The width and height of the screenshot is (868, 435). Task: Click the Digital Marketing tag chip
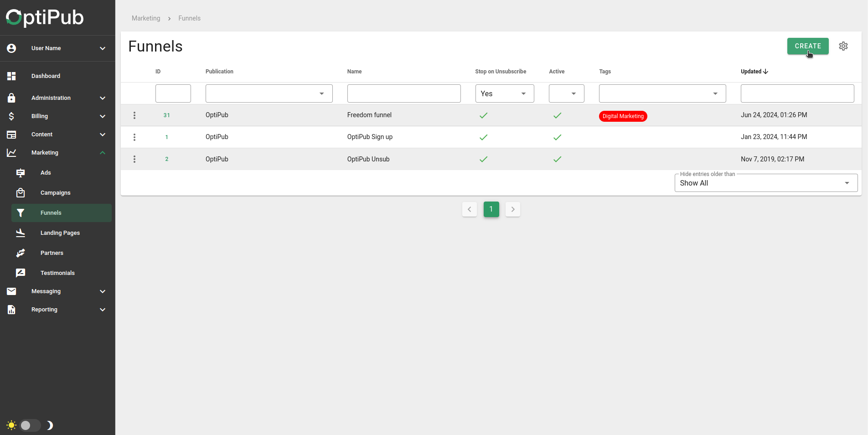click(x=623, y=116)
